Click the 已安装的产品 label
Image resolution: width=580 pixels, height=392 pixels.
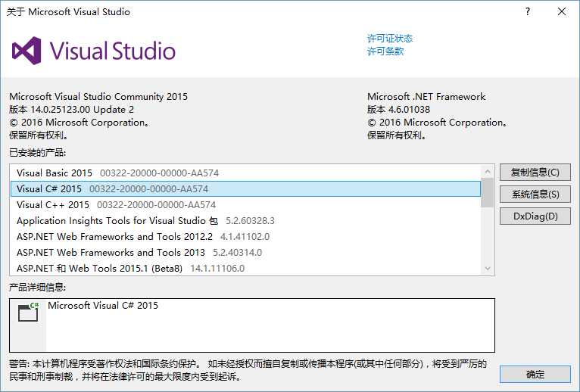tap(38, 153)
